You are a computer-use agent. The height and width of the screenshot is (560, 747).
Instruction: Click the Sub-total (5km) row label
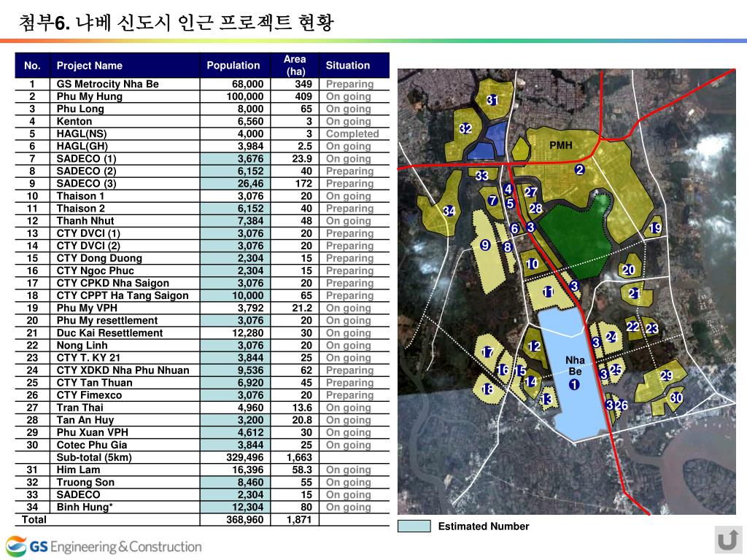pos(94,457)
